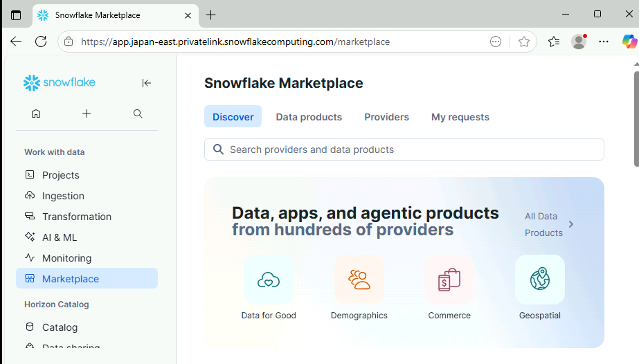Click the page vertical scrollbar
Image resolution: width=639 pixels, height=364 pixels.
tap(636, 118)
